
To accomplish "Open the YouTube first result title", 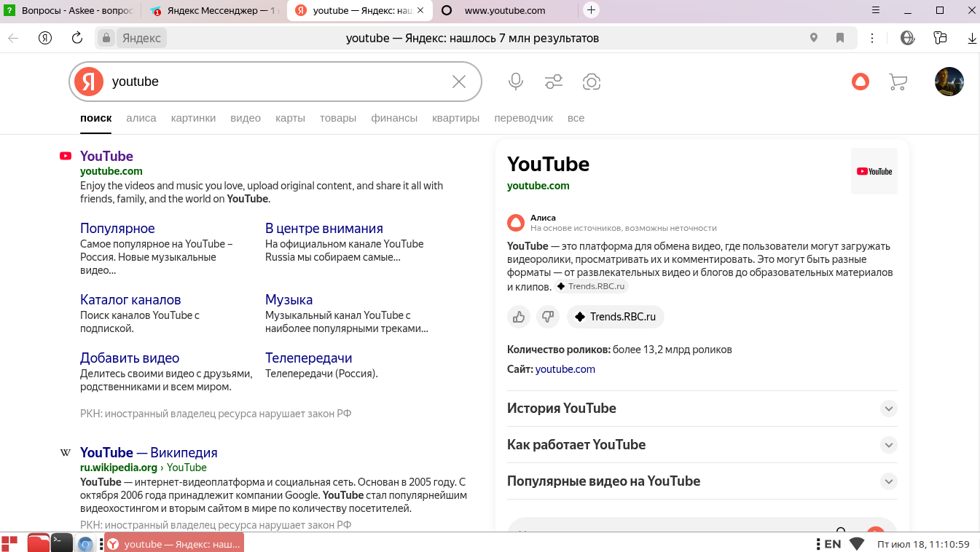I will pyautogui.click(x=106, y=156).
